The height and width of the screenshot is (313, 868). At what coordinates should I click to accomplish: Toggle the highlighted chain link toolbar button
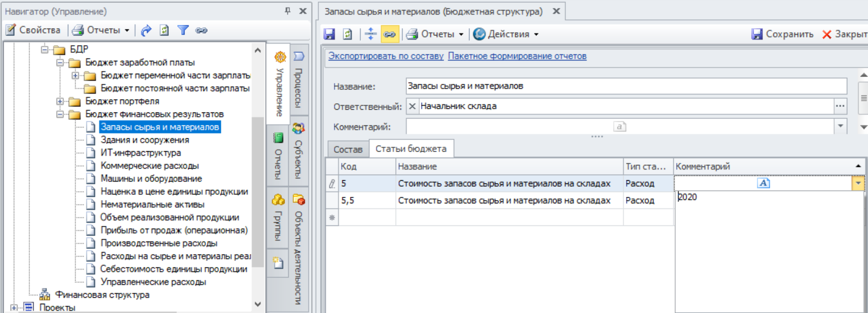click(x=390, y=34)
